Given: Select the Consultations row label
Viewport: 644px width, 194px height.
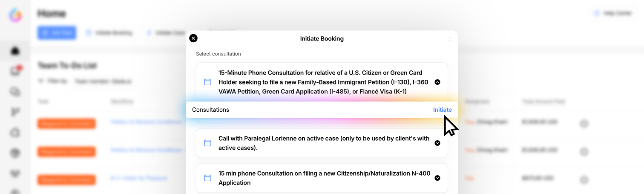Looking at the screenshot, I should pyautogui.click(x=210, y=110).
